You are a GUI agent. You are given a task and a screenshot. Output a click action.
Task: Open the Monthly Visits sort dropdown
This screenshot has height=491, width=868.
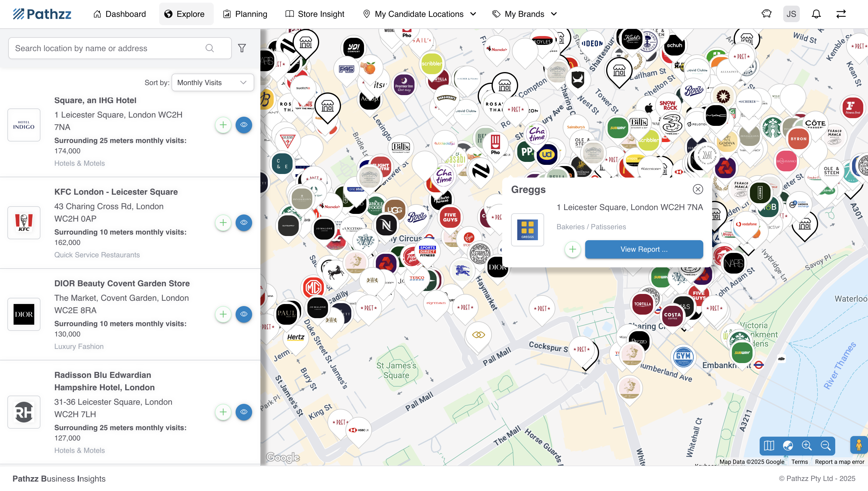(x=212, y=83)
